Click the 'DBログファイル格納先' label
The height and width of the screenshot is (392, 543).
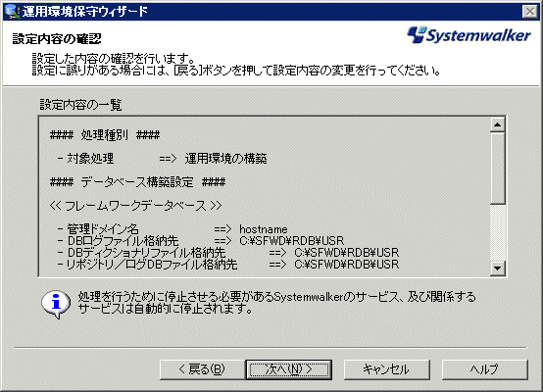click(123, 241)
